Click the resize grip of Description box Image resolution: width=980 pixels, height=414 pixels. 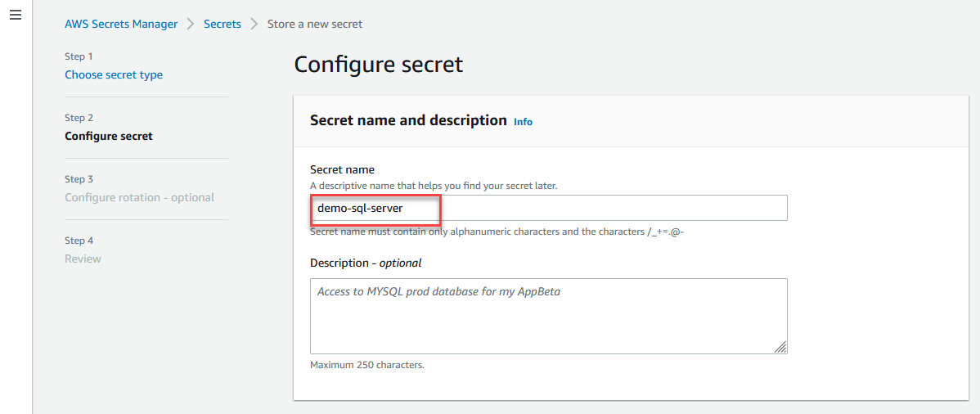tap(780, 348)
